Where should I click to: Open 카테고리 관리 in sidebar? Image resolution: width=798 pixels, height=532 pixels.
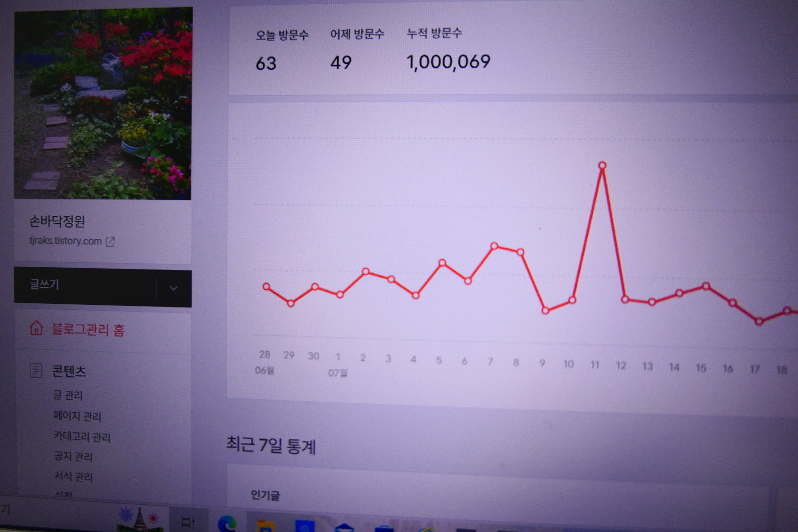82,436
